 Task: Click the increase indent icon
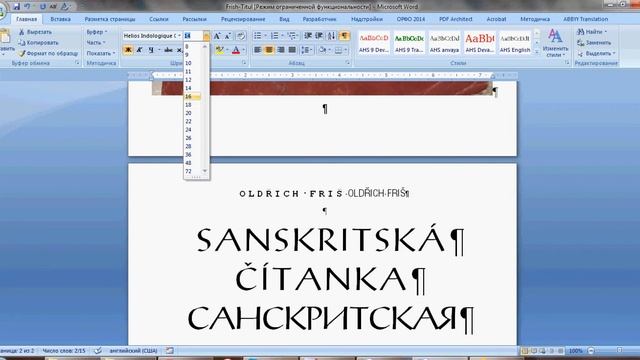[x=319, y=36]
